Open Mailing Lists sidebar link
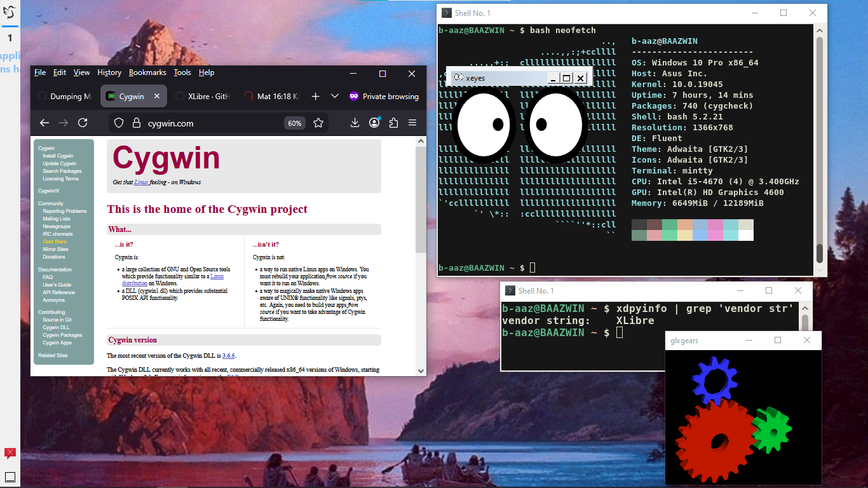This screenshot has width=868, height=488. [x=57, y=219]
